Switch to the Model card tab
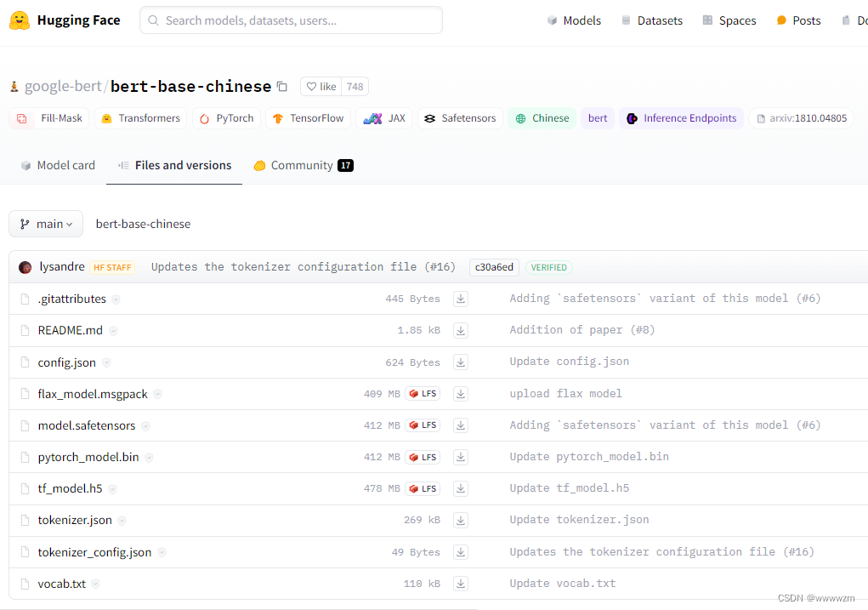 (58, 165)
